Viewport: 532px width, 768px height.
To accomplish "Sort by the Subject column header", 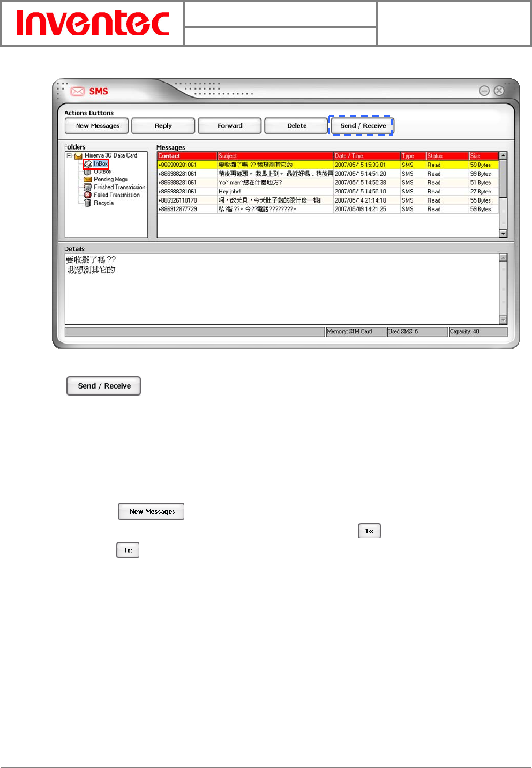I will point(275,156).
